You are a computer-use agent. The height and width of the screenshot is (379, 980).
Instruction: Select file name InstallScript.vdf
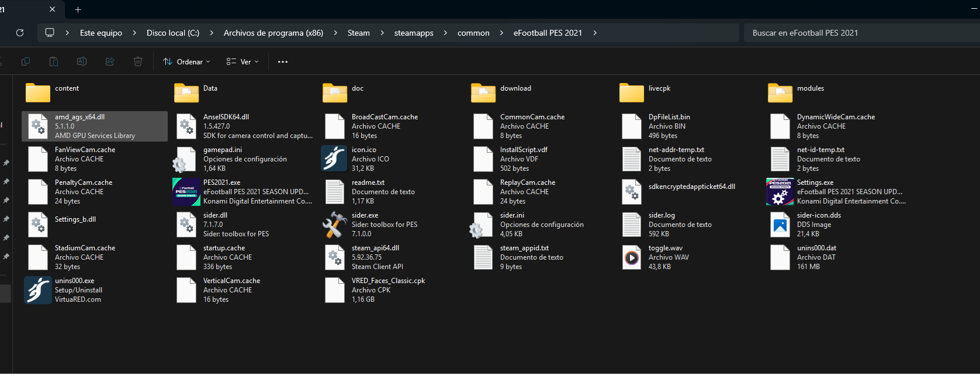click(x=524, y=150)
